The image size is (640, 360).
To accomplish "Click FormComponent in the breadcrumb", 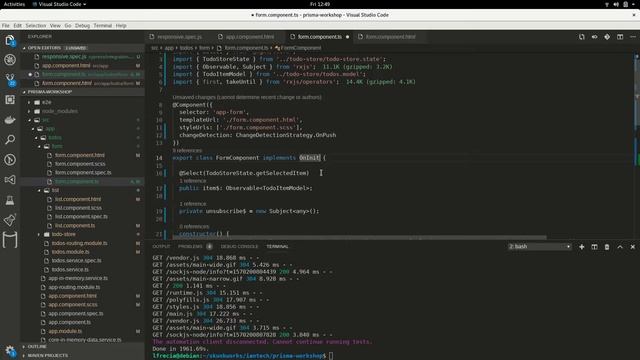I will click(x=300, y=48).
